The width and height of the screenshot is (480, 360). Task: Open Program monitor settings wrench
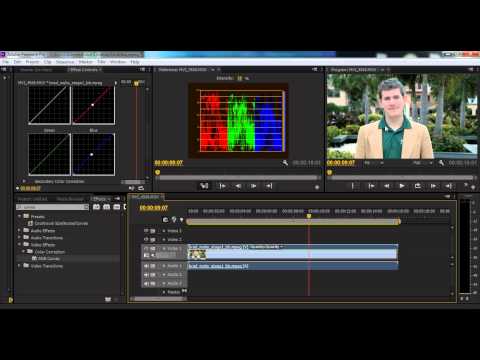click(x=441, y=163)
